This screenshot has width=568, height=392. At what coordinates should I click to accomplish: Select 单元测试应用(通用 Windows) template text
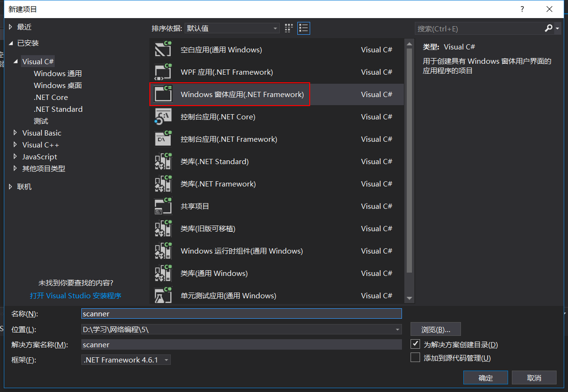pyautogui.click(x=228, y=295)
